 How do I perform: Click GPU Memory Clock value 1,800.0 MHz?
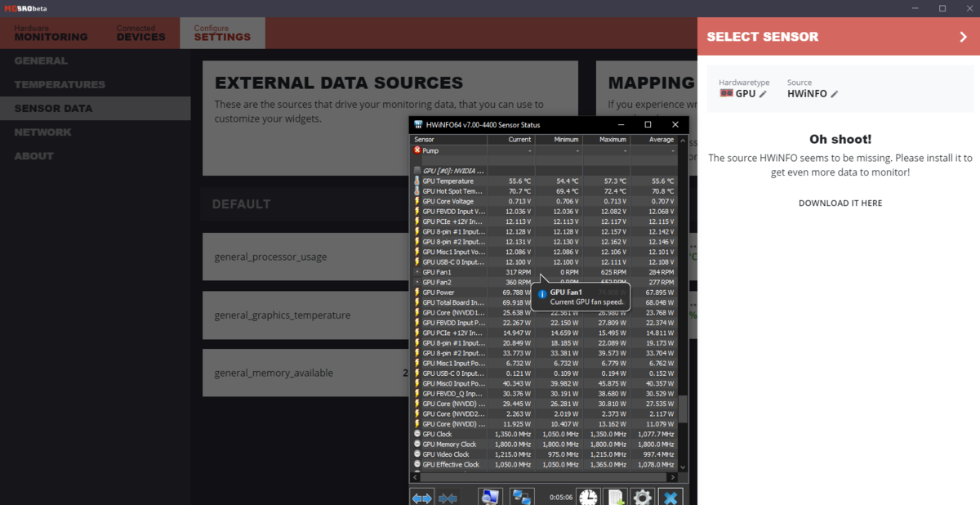514,445
